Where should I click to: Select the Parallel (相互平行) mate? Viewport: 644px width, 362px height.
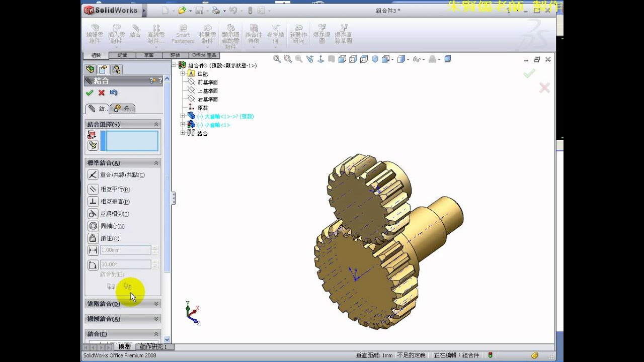coord(93,189)
